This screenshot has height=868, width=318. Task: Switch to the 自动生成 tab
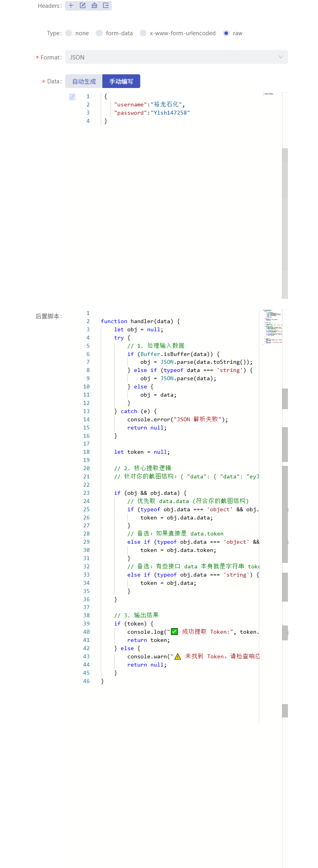click(x=84, y=81)
